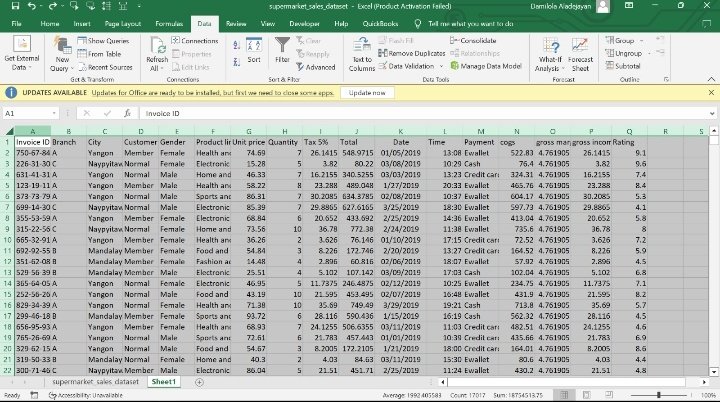
Task: Open the File tab
Action: pos(17,24)
